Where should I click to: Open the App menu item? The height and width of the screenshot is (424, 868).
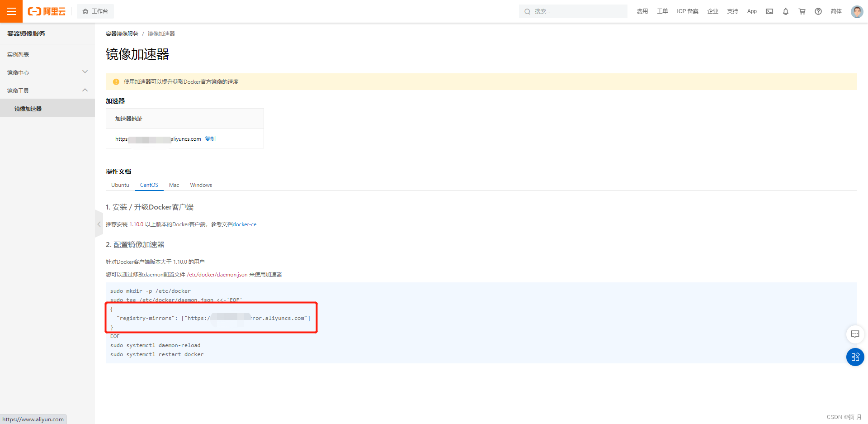752,11
